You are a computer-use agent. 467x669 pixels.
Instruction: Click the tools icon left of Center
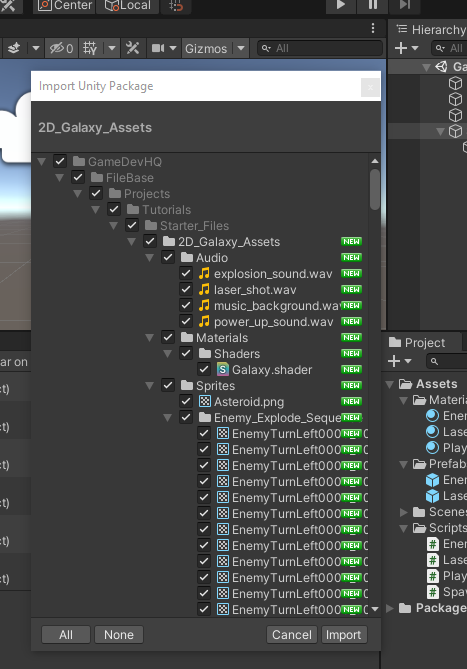pos(9,6)
